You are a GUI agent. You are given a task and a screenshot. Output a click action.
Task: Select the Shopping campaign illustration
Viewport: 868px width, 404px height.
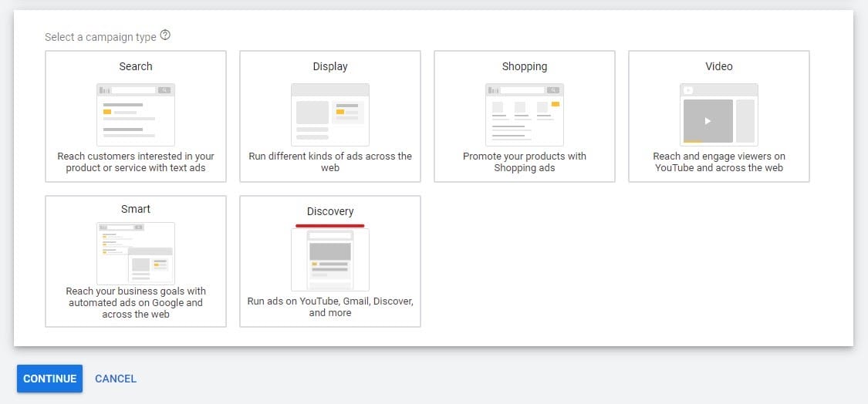[524, 115]
